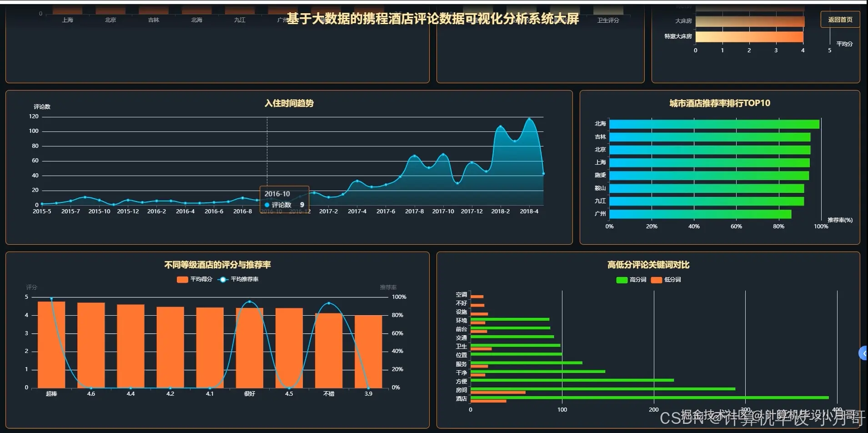Select the 北海 bar in 城市酒店推荐率排行TOP10
This screenshot has height=433, width=868.
coord(714,123)
